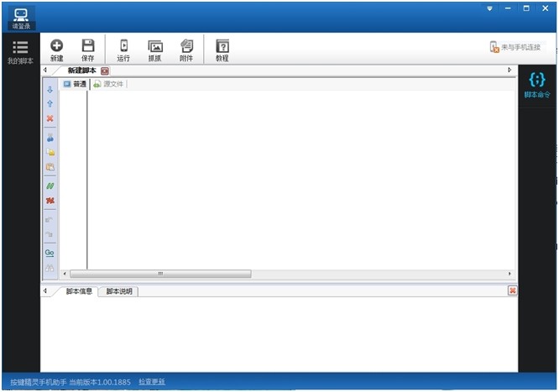Switch to 源文件 view
Image resolution: width=559 pixels, height=392 pixels.
click(109, 84)
